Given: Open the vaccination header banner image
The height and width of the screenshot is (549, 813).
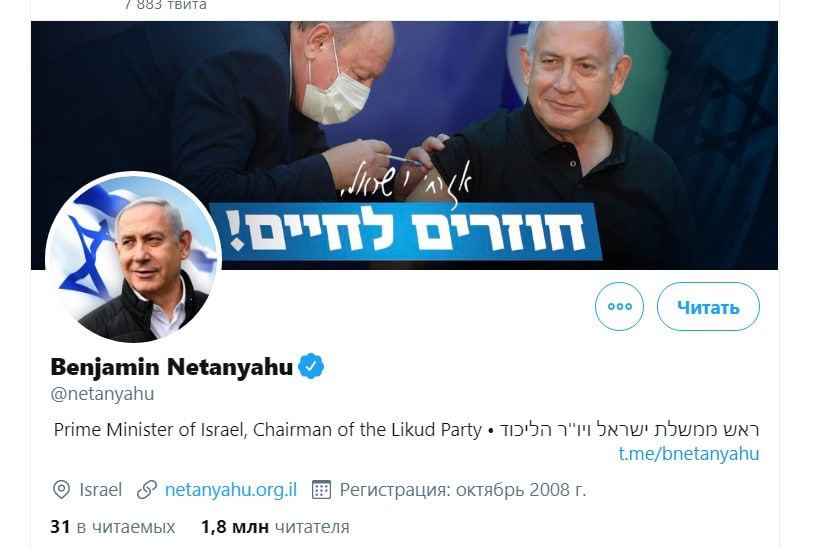Looking at the screenshot, I should point(404,145).
